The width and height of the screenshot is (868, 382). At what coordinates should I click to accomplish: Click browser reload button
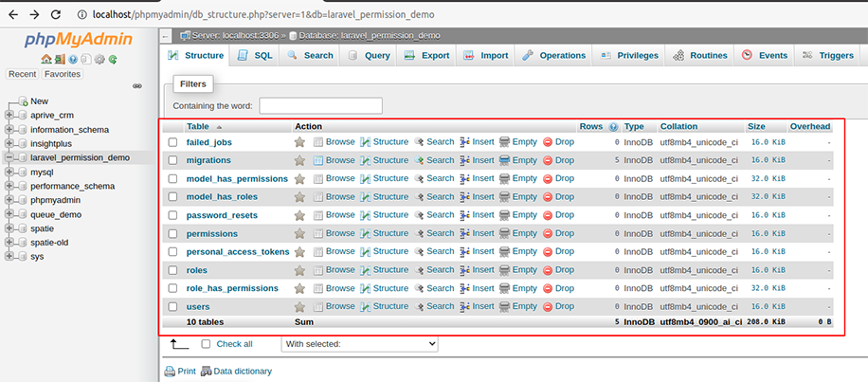tap(55, 14)
